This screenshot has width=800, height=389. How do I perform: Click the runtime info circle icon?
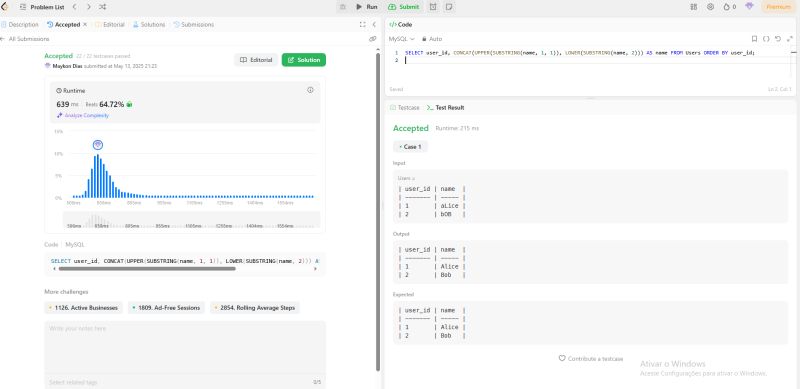[310, 90]
